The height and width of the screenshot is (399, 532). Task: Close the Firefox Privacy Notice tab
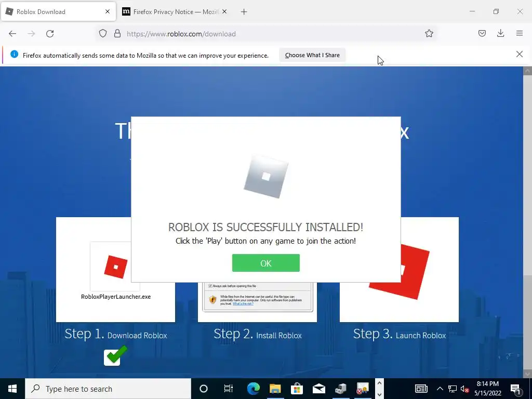pyautogui.click(x=224, y=11)
